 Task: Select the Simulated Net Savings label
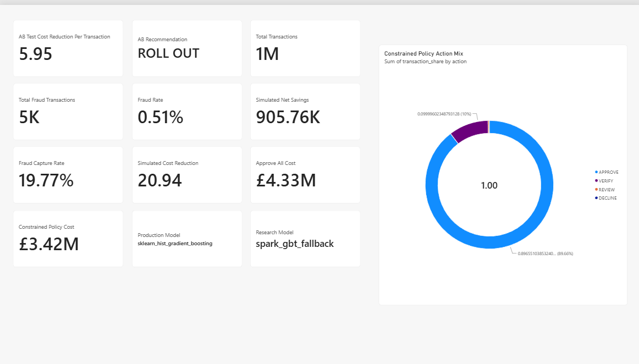pos(282,100)
